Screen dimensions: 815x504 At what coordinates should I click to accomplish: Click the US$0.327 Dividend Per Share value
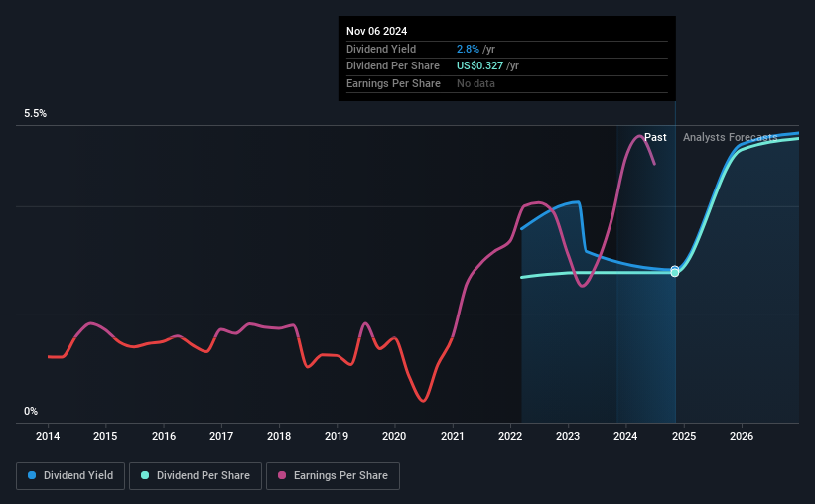pos(479,66)
